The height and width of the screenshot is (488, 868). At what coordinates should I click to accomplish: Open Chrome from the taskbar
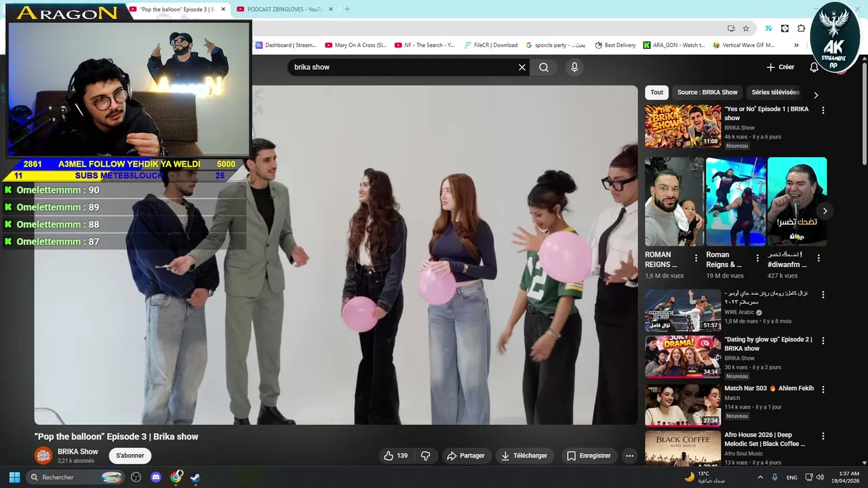[x=176, y=477]
